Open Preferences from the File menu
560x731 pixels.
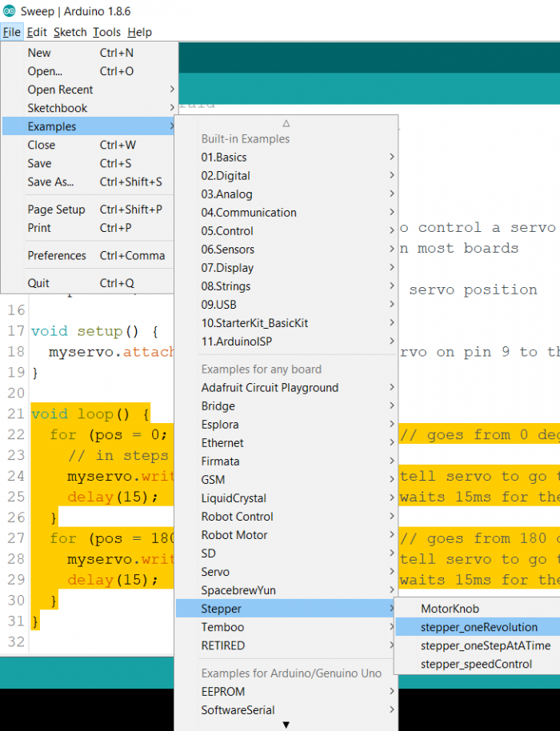pyautogui.click(x=89, y=255)
